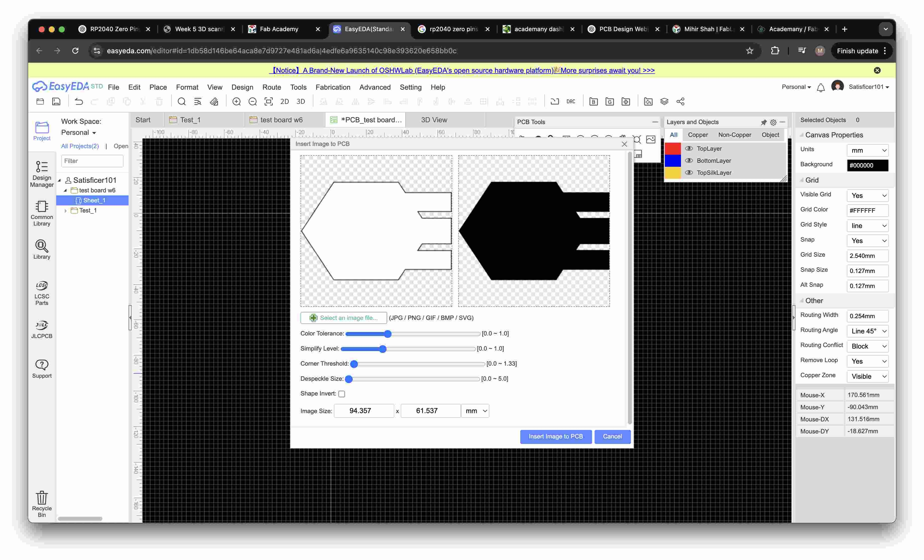The image size is (924, 560).
Task: Click the All Projects(2) link
Action: tap(80, 146)
